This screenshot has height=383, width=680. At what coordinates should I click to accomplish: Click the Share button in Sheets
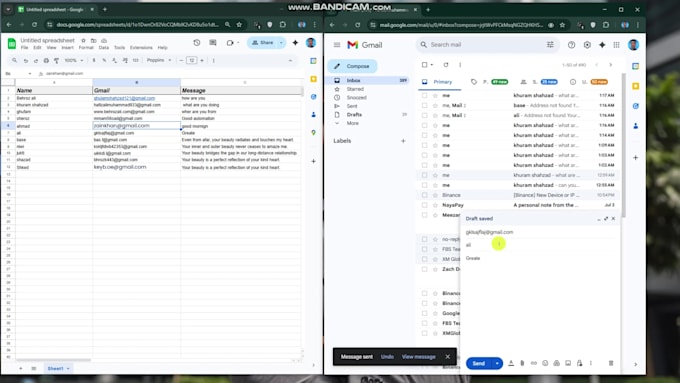coord(263,43)
